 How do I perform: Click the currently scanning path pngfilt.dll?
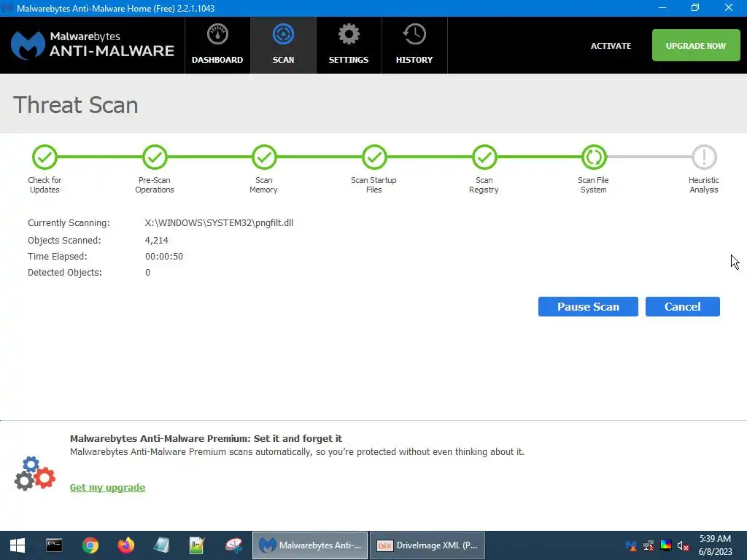pyautogui.click(x=219, y=223)
